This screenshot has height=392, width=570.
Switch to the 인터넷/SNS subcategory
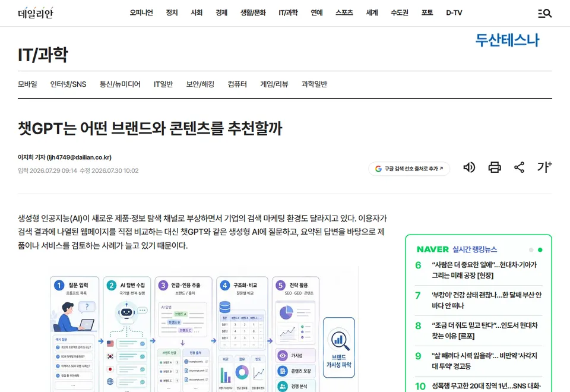coord(68,84)
